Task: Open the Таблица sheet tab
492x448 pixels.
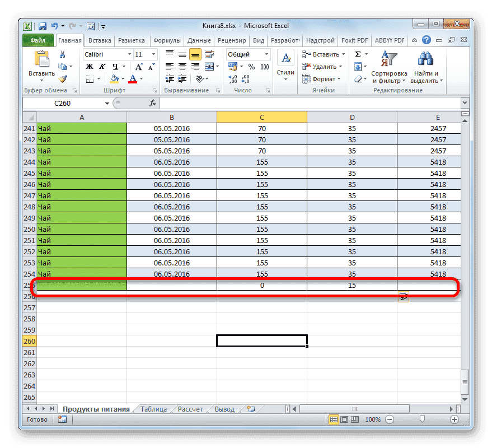Action: (153, 409)
